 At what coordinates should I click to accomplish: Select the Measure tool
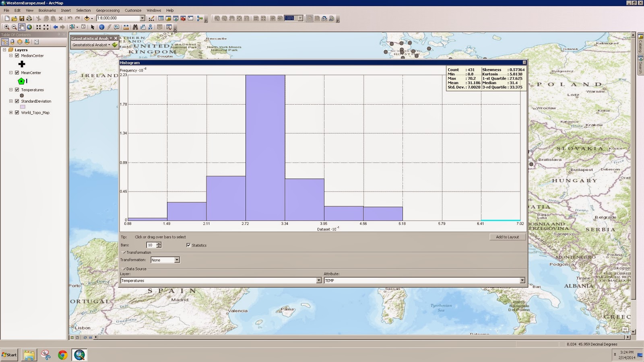coord(126,27)
